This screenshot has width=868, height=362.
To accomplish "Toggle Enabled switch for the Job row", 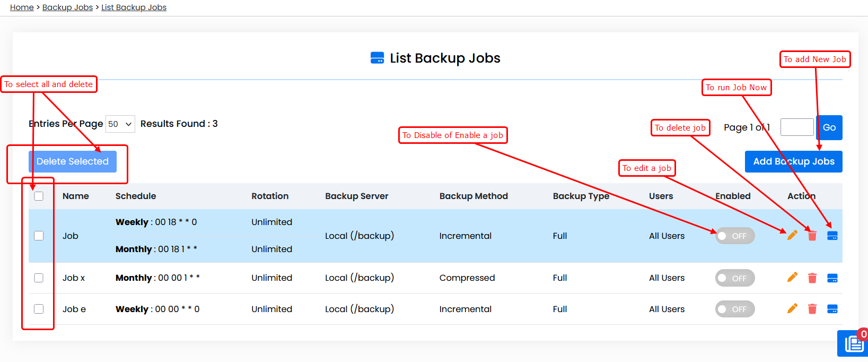I will coord(735,236).
